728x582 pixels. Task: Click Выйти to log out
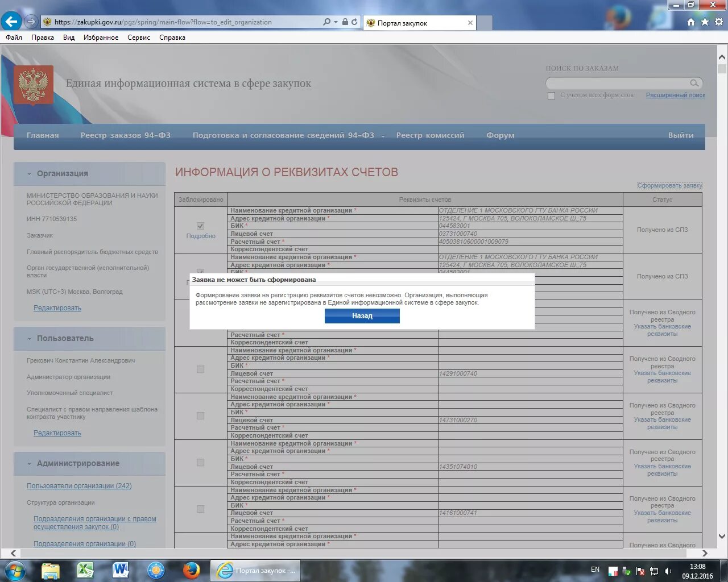tap(681, 135)
